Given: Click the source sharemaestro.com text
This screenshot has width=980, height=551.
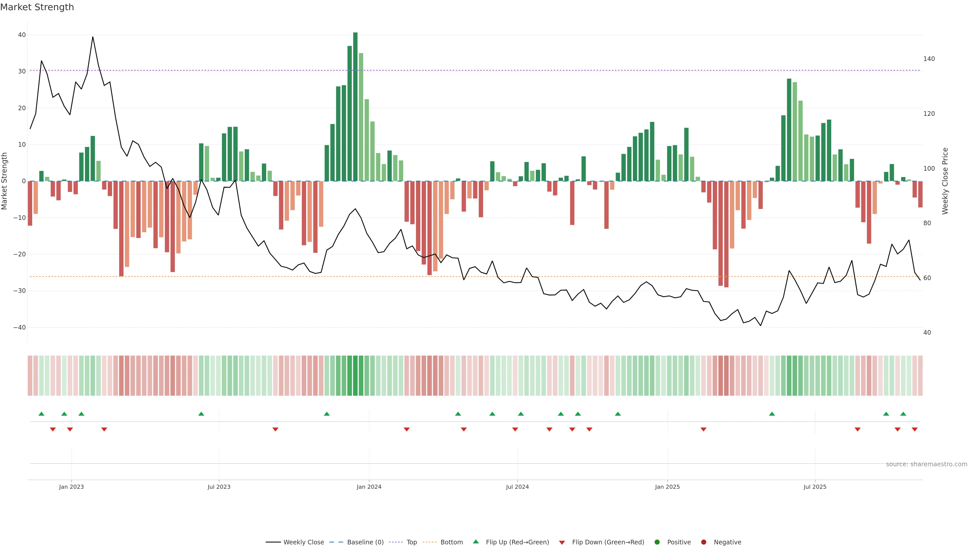Looking at the screenshot, I should (x=926, y=464).
